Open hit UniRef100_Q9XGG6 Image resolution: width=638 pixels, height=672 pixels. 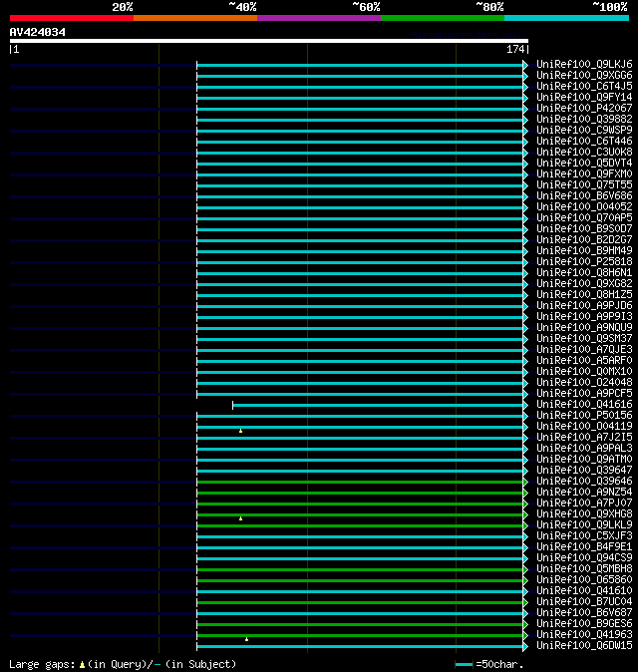(584, 76)
